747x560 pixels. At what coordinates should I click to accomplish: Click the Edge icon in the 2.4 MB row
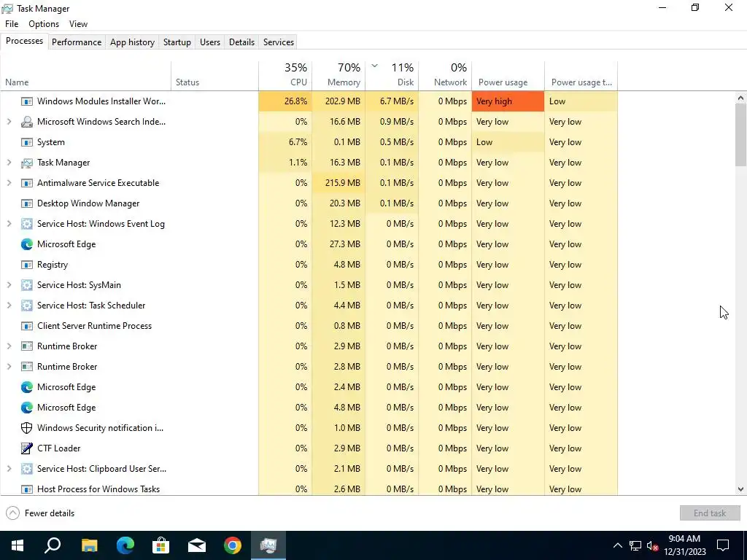pyautogui.click(x=27, y=387)
